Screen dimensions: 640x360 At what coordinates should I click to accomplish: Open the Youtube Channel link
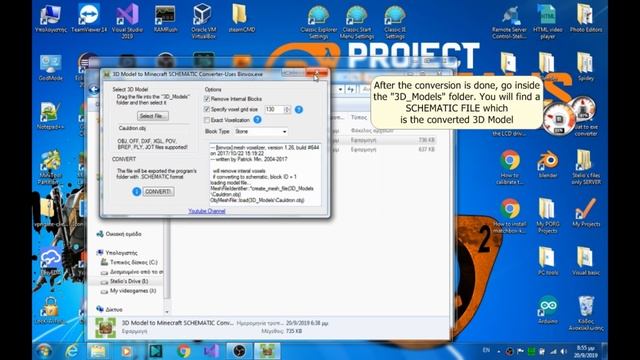point(207,211)
